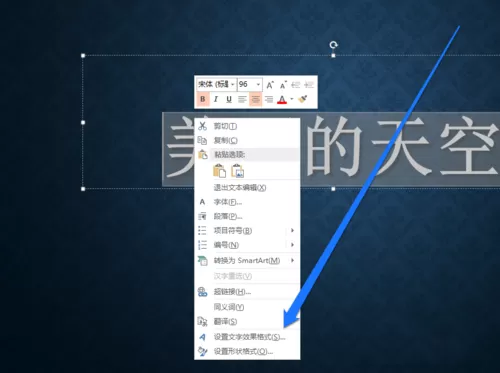Click the rotation handle above text box

coord(333,45)
